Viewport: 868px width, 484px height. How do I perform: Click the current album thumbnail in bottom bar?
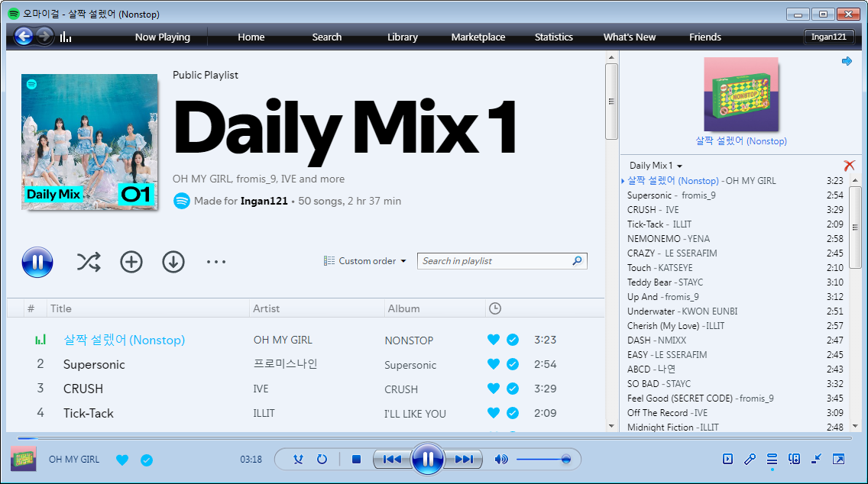(x=23, y=459)
